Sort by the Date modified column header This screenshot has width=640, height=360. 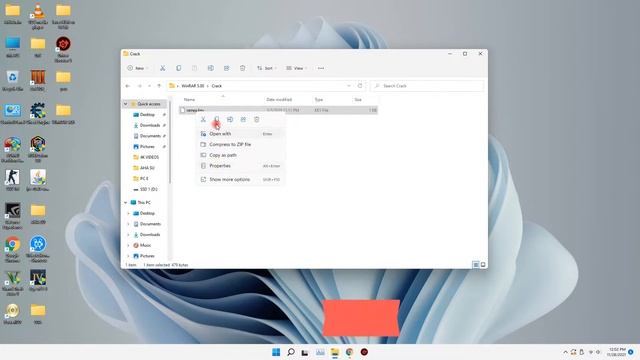coord(279,100)
